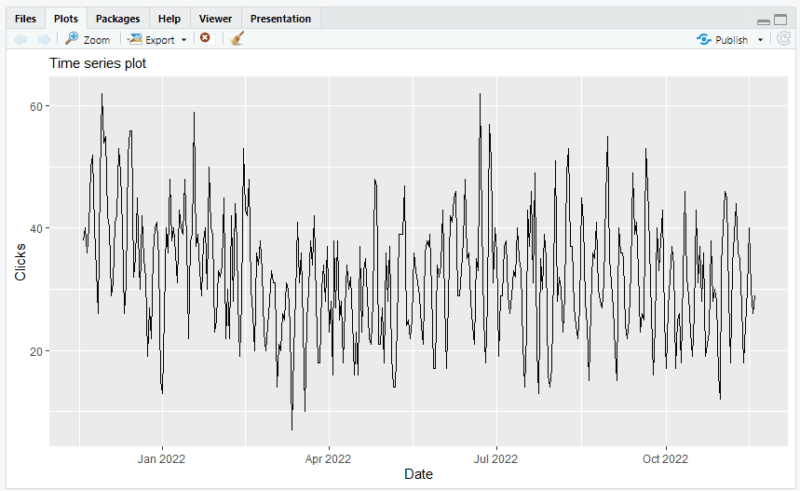Screen dimensions: 800x491
Task: Click the 'Clicks' y-axis label
Action: click(21, 260)
